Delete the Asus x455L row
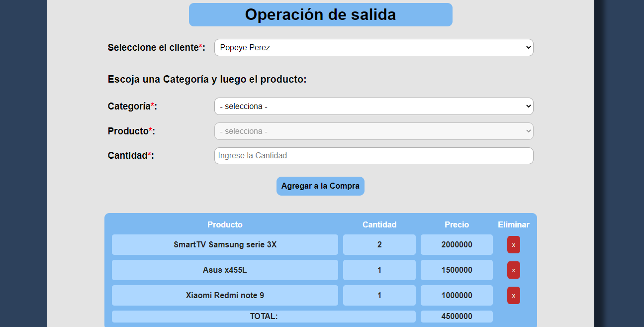The image size is (644, 327). 513,270
